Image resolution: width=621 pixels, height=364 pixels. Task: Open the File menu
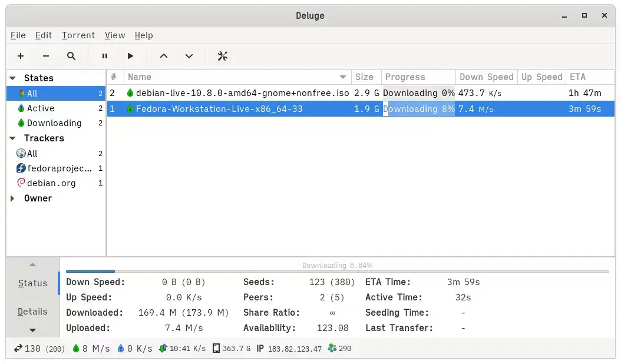point(18,35)
